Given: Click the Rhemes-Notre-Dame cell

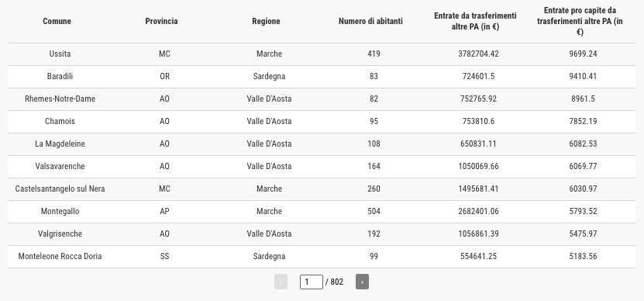Looking at the screenshot, I should click(60, 99).
